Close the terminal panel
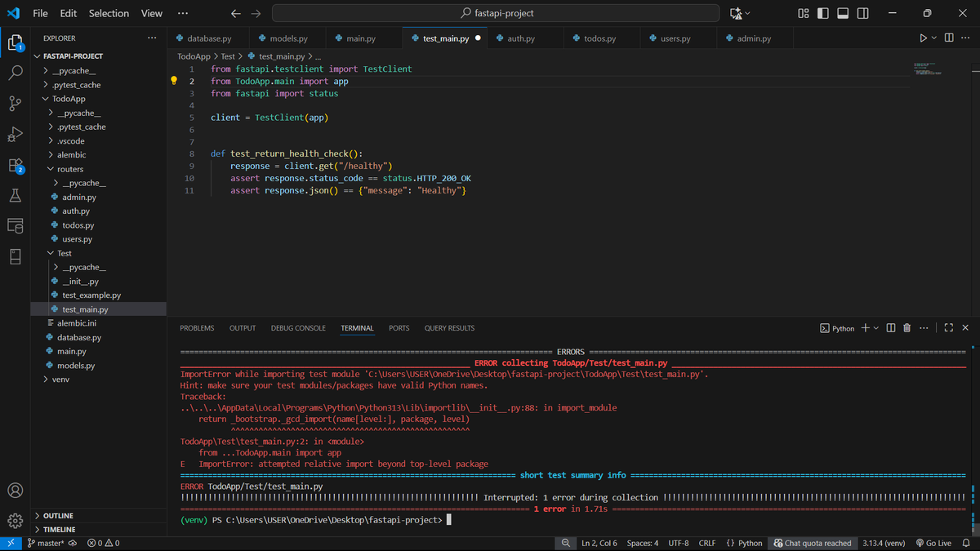Screen dimensions: 980x551 [965, 328]
